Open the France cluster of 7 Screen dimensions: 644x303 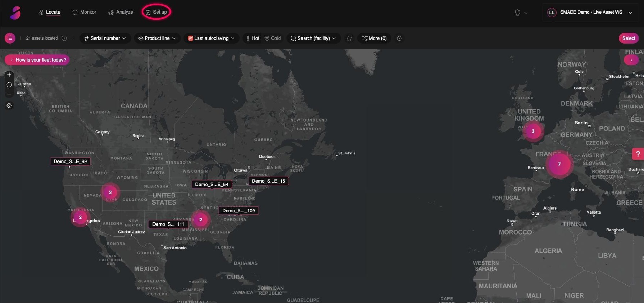point(559,164)
